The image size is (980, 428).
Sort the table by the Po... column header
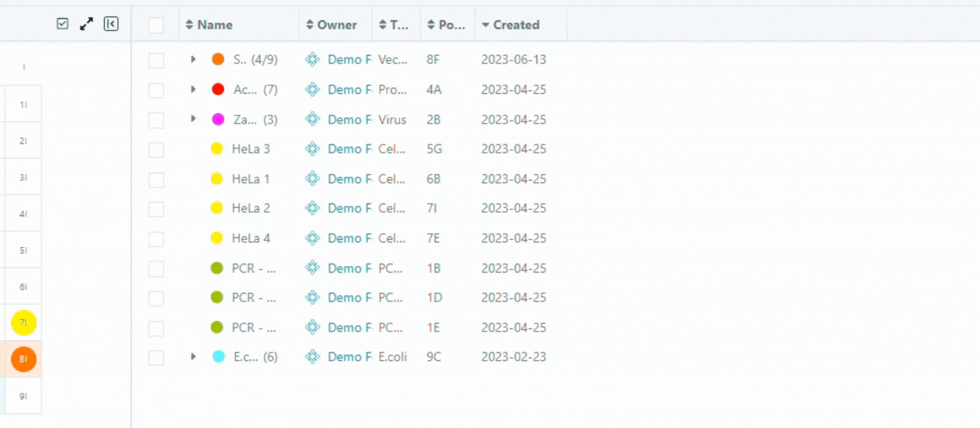tap(451, 24)
